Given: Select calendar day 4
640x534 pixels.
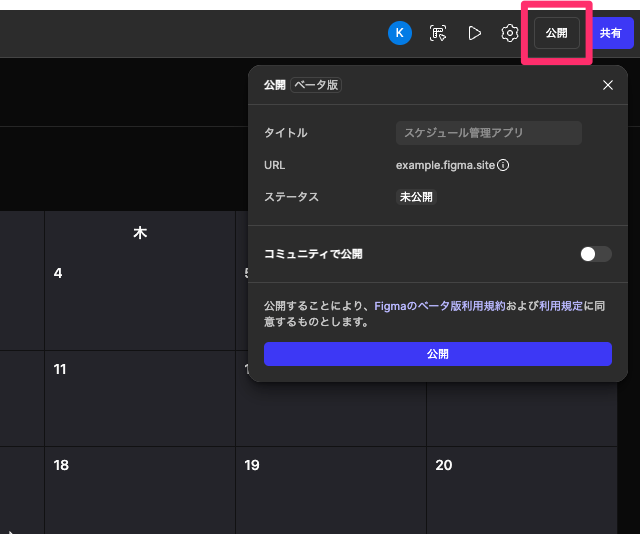Looking at the screenshot, I should (58, 273).
